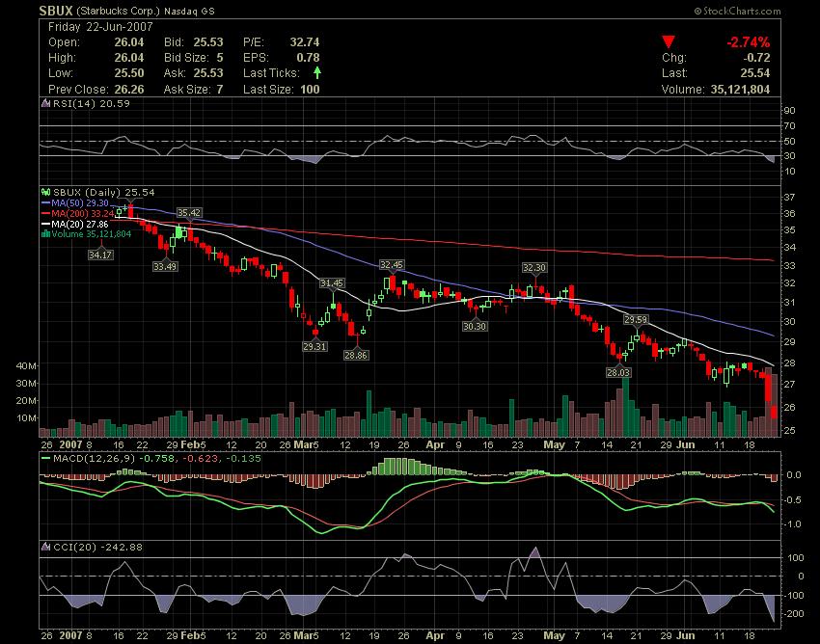Click the date Friday 22-Jun-2007
The image size is (820, 644).
click(x=100, y=27)
